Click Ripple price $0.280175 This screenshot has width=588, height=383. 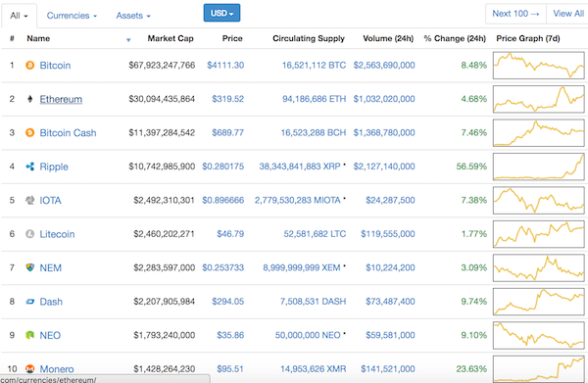223,167
